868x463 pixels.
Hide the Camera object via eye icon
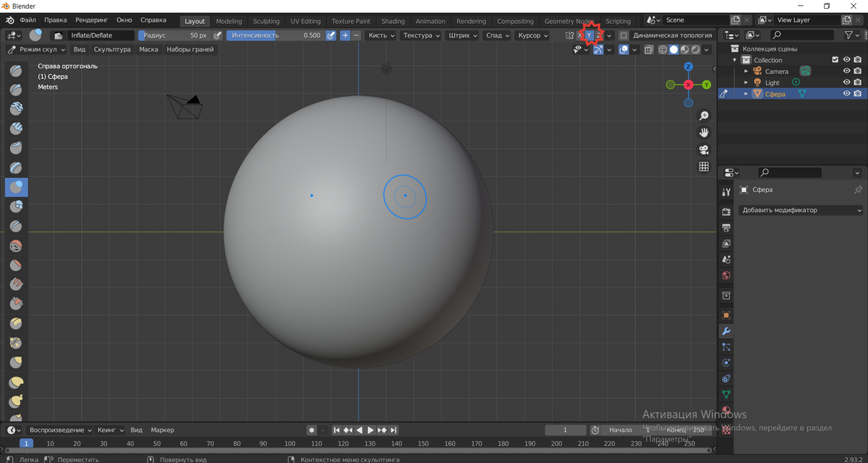(846, 72)
